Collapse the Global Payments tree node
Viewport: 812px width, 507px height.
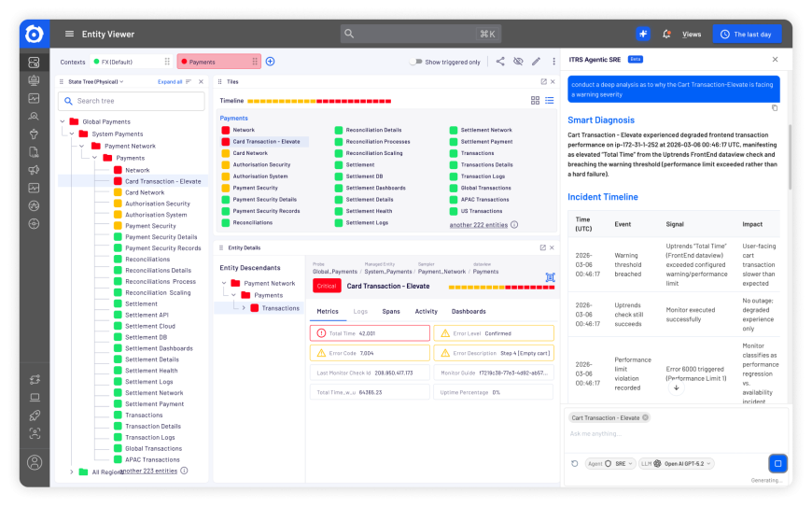63,121
